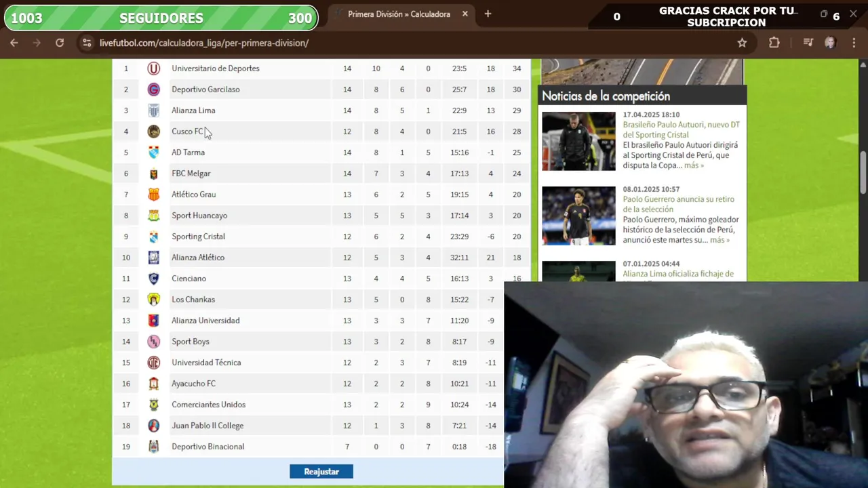Click the Deportivo Binacional crest
This screenshot has width=868, height=488.
[154, 447]
